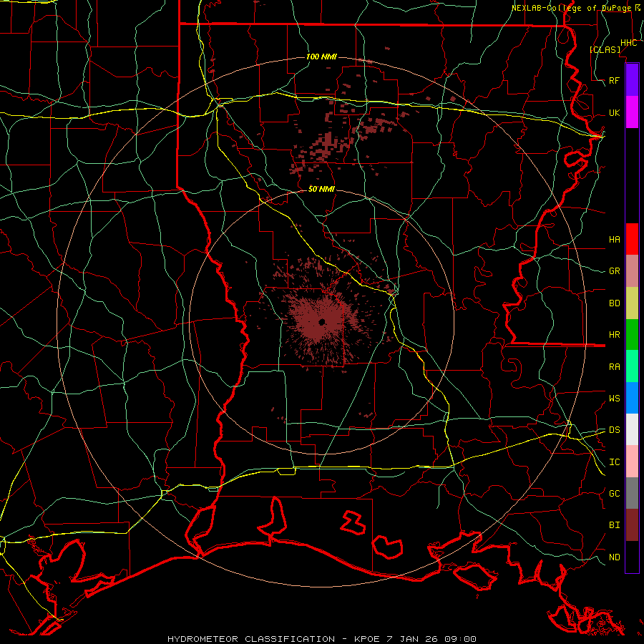The height and width of the screenshot is (644, 644).
Task: Click the RA legend label text
Action: tap(614, 367)
